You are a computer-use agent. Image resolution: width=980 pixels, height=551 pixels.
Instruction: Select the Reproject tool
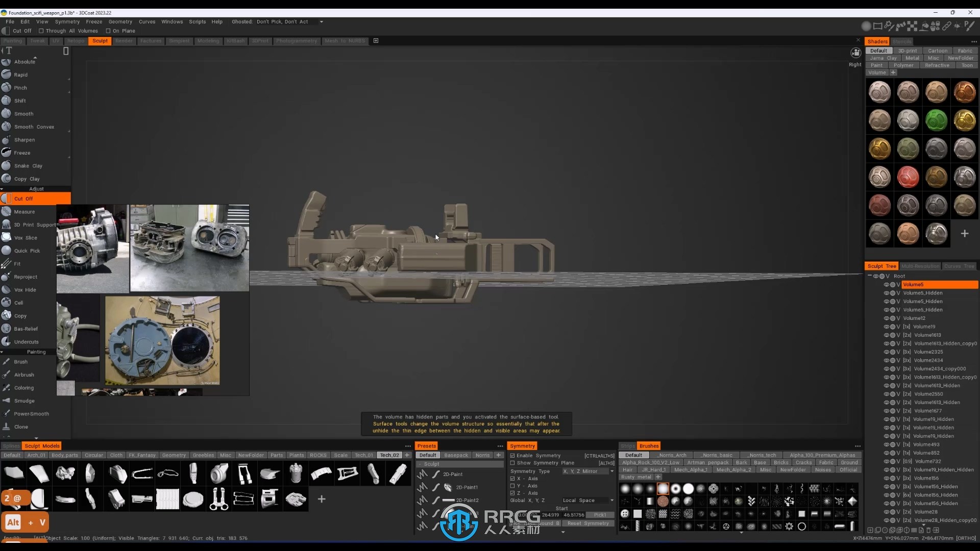coord(26,277)
